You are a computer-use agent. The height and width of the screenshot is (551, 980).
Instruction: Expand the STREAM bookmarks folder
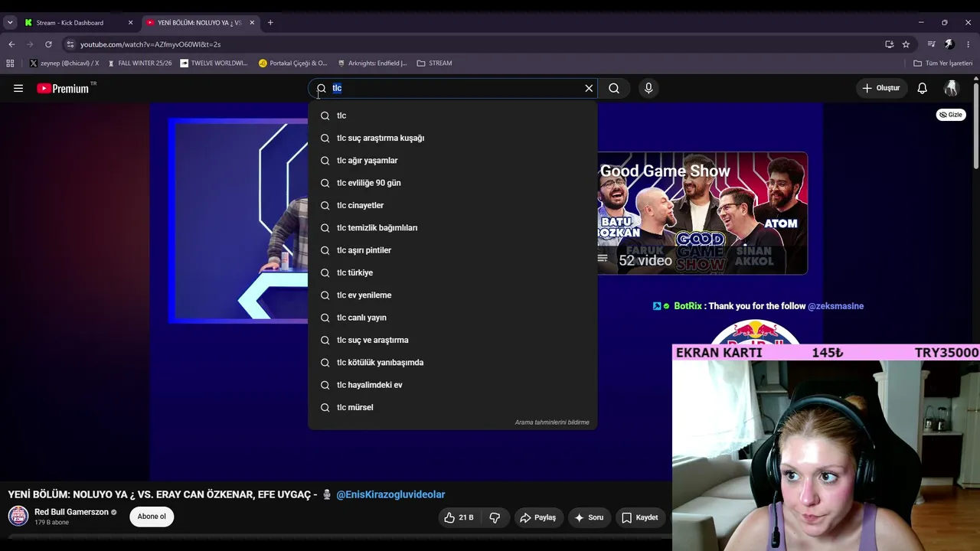click(434, 64)
